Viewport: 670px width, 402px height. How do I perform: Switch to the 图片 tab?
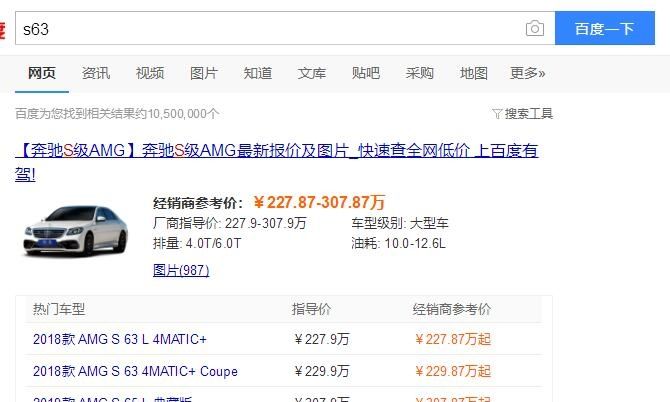tap(204, 73)
